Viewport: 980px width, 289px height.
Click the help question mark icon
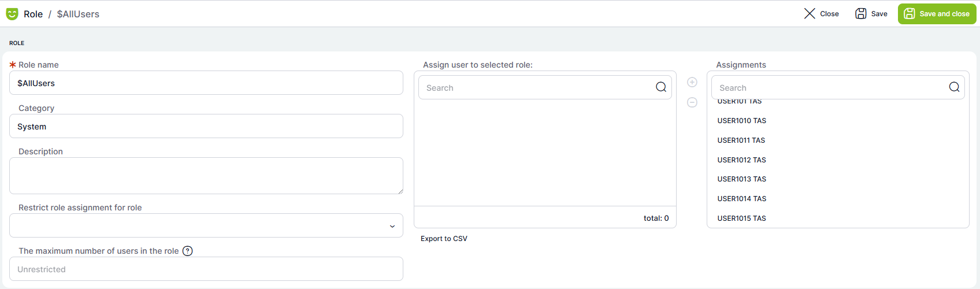(x=188, y=251)
